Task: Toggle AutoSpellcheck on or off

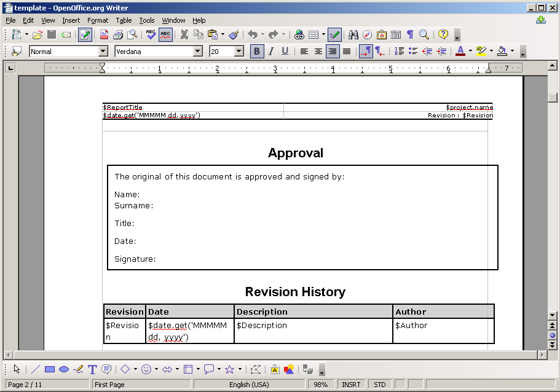Action: (166, 34)
